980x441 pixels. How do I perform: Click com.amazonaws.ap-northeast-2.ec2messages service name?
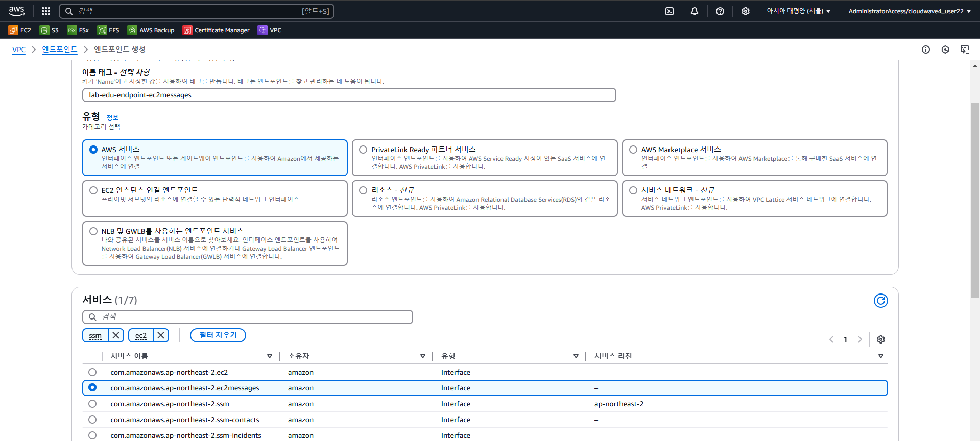(x=185, y=388)
